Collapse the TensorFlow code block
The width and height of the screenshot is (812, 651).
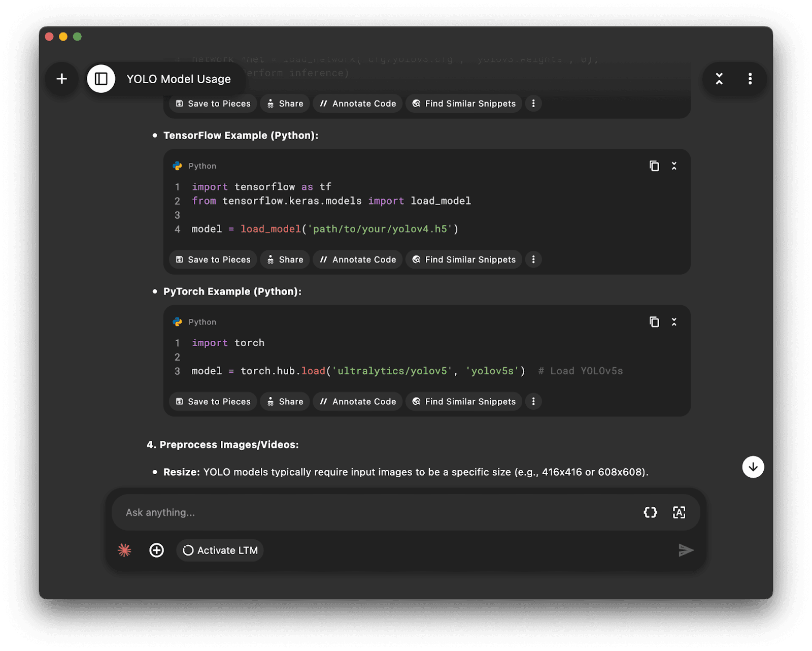click(x=674, y=166)
